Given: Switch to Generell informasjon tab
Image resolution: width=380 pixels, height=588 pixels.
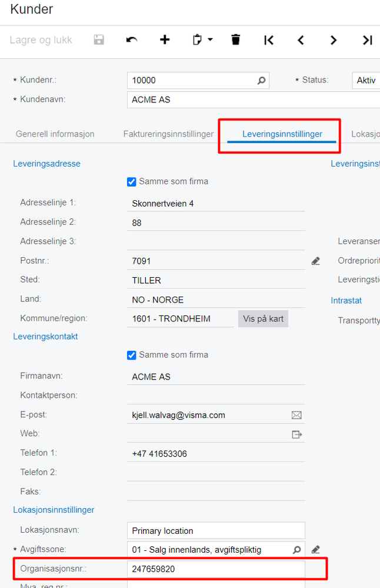Looking at the screenshot, I should [55, 134].
